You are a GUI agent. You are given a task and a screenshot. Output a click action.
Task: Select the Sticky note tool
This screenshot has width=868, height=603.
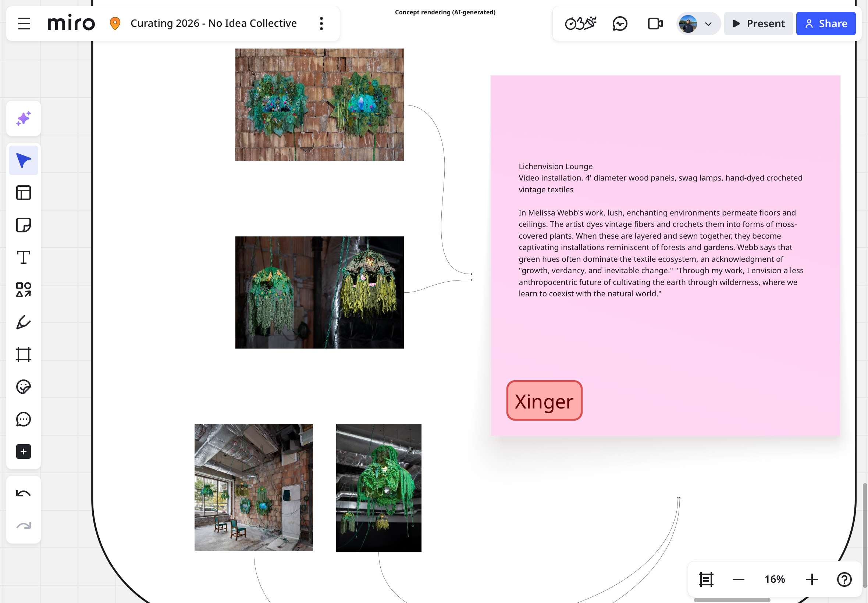click(24, 225)
